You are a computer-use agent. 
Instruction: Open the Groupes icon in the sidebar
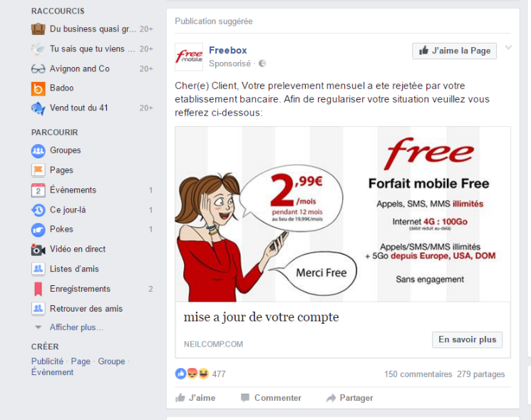[x=38, y=150]
